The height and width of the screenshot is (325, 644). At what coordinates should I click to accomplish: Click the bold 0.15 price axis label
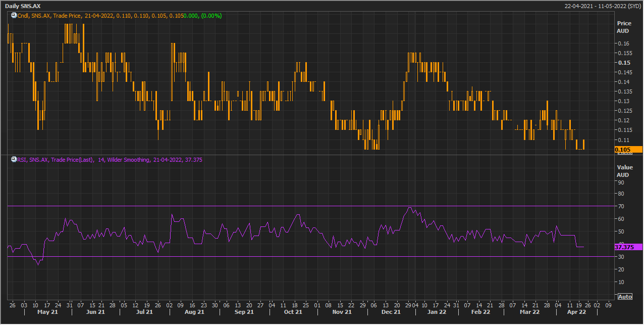tap(623, 63)
